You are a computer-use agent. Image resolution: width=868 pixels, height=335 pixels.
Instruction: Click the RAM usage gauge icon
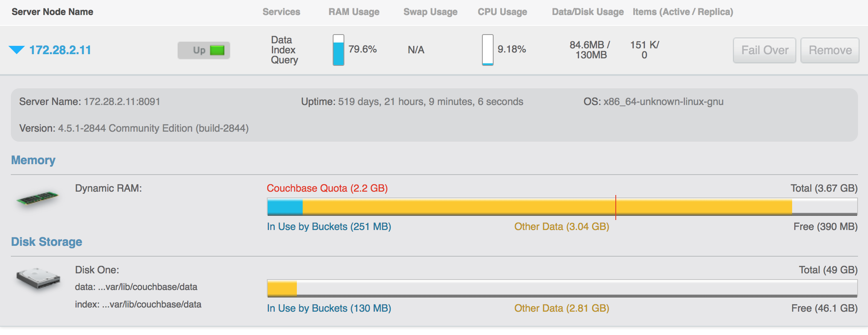pos(339,50)
